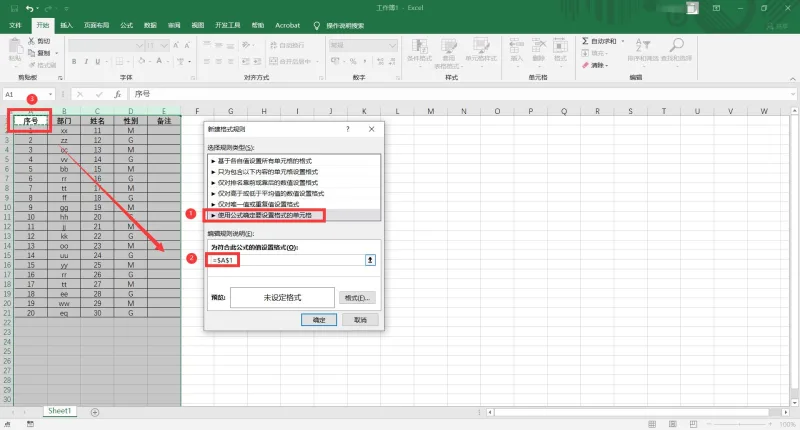Image resolution: width=800 pixels, height=430 pixels.
Task: Open the 文件 (File) tab
Action: [15, 25]
